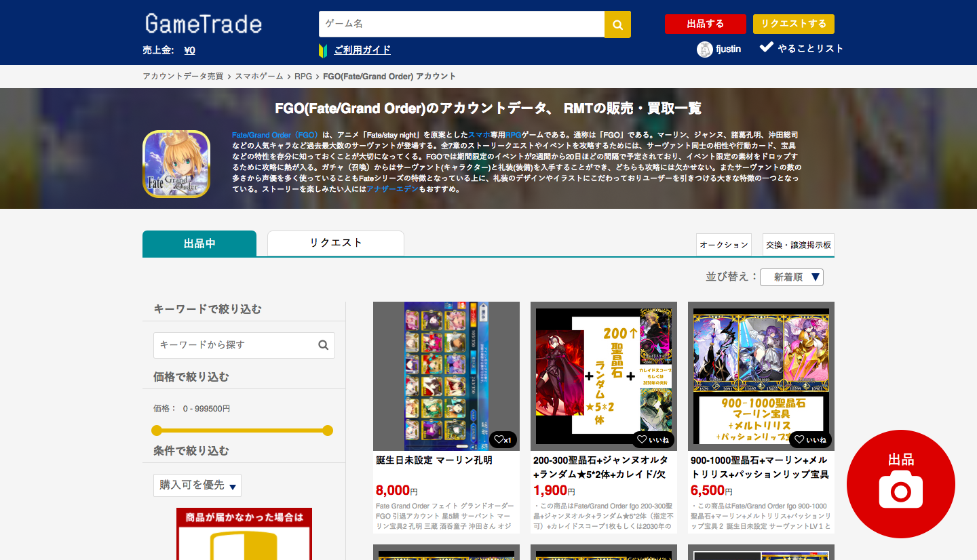
Task: Click the GameTrade logo
Action: click(203, 24)
